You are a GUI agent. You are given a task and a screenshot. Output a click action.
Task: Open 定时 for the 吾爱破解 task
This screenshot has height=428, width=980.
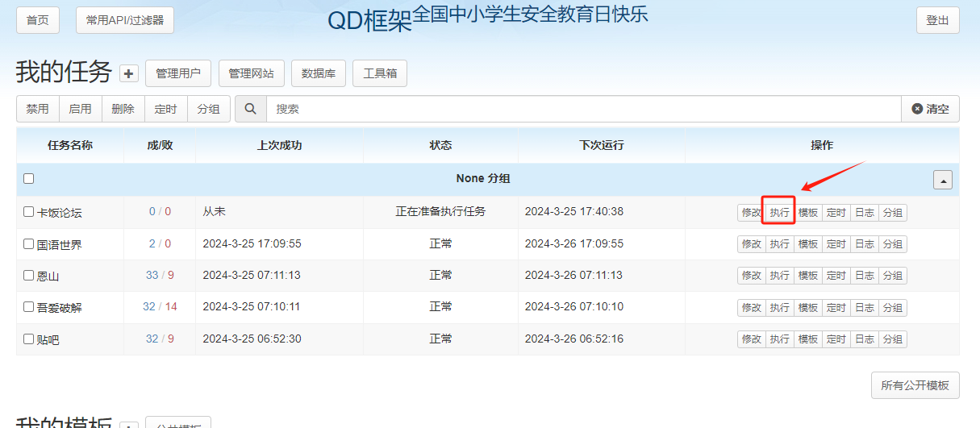click(836, 308)
